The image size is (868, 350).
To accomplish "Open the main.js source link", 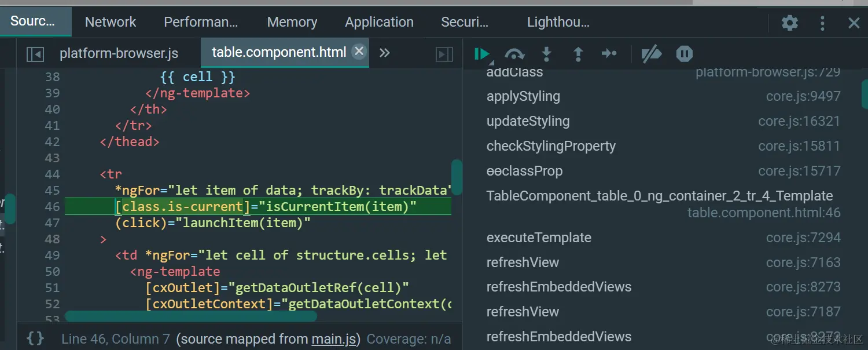I will pos(334,339).
